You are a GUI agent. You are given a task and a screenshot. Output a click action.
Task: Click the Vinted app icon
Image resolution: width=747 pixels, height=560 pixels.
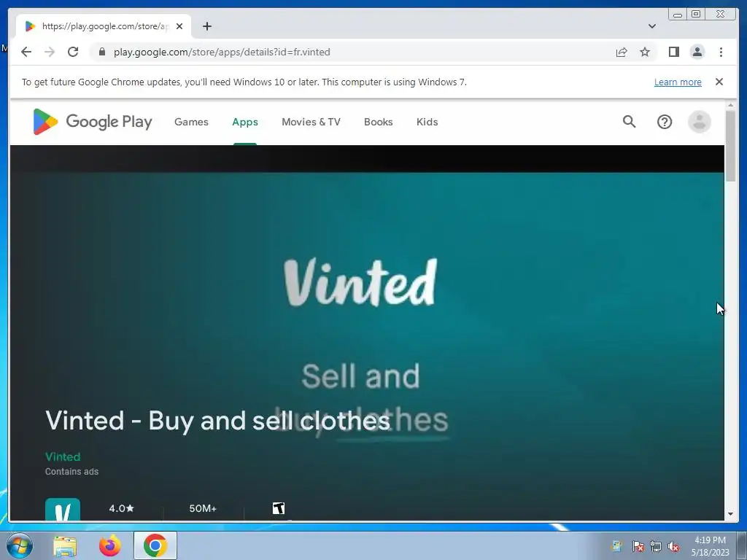(x=63, y=509)
